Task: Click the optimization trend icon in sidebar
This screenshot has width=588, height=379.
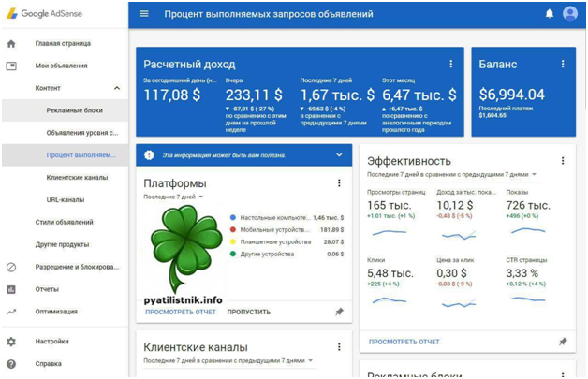Action: coord(11,312)
